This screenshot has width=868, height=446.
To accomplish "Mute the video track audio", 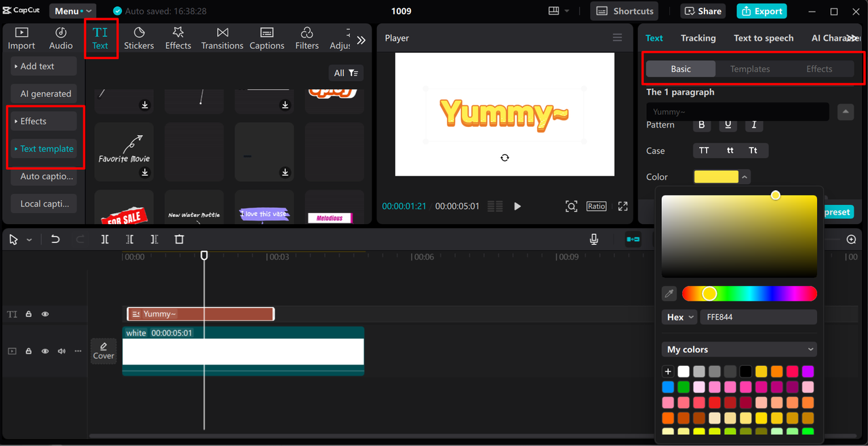I will pos(62,351).
